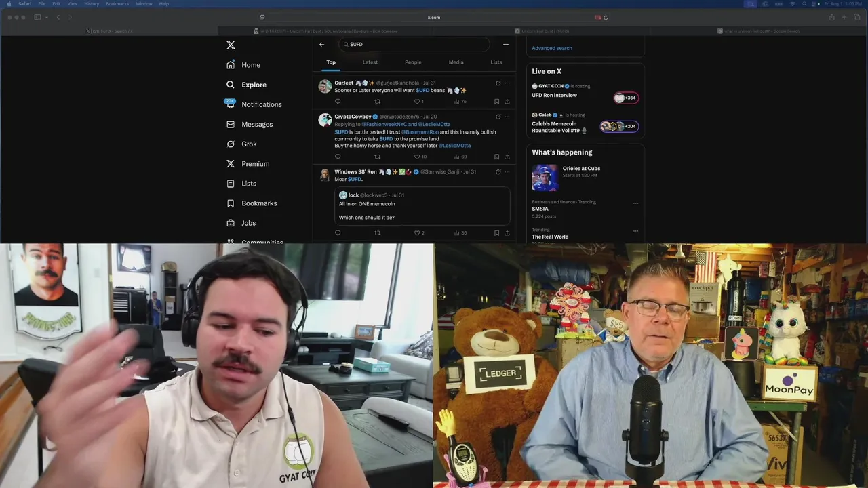
Task: Open Safari History menu
Action: coord(91,4)
